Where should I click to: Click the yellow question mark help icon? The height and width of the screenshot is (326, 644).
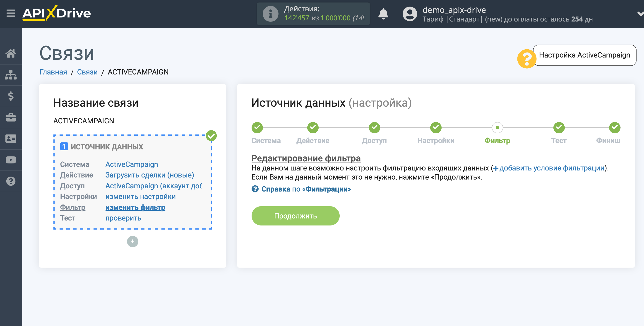[x=526, y=59]
